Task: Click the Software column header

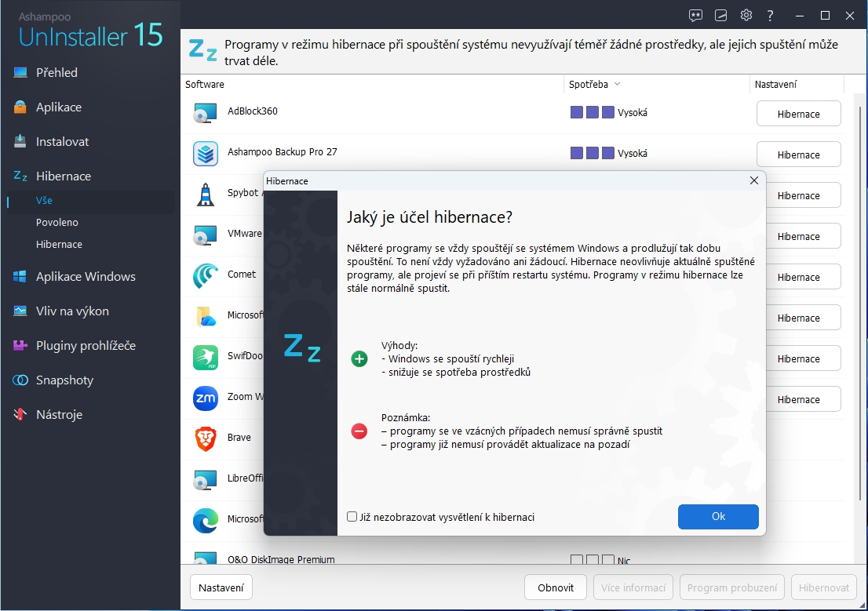Action: [x=205, y=84]
